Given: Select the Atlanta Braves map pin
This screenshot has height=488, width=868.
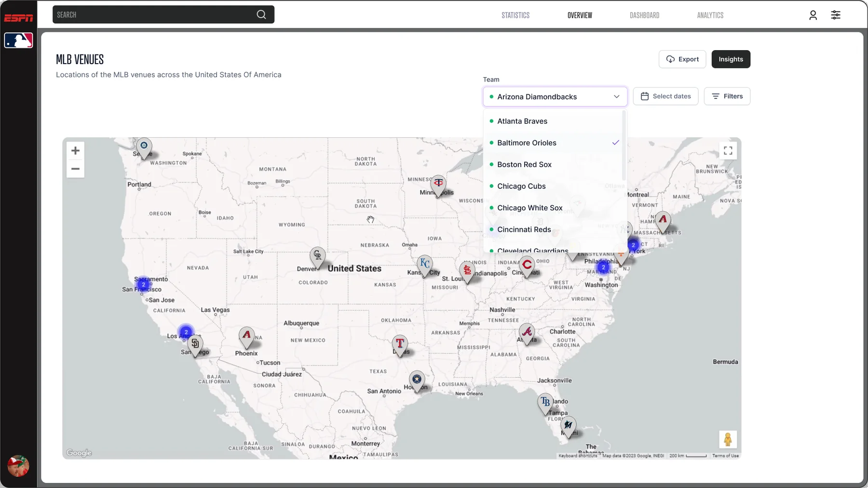Looking at the screenshot, I should 527,334.
